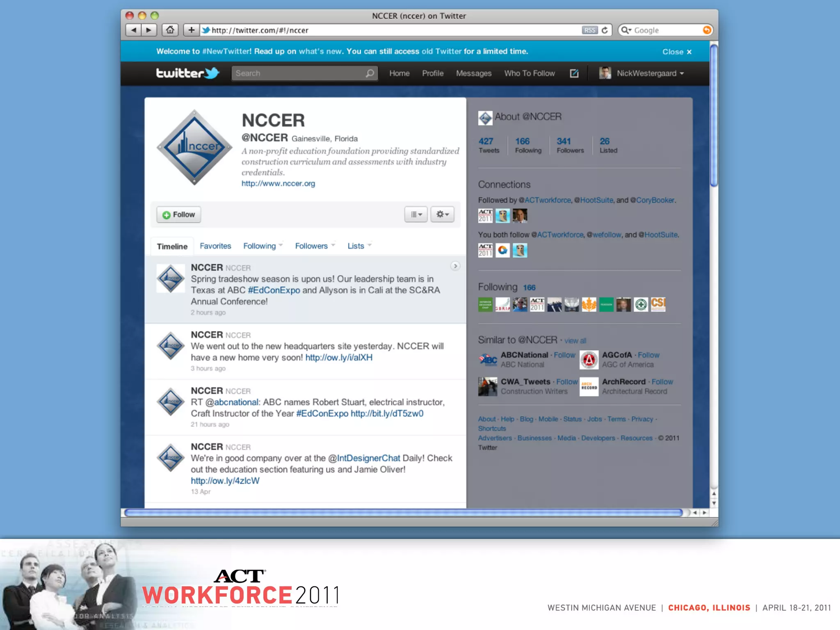This screenshot has width=840, height=630.
Task: Open the ACT 2011 avatar under Followed by
Action: pos(485,216)
